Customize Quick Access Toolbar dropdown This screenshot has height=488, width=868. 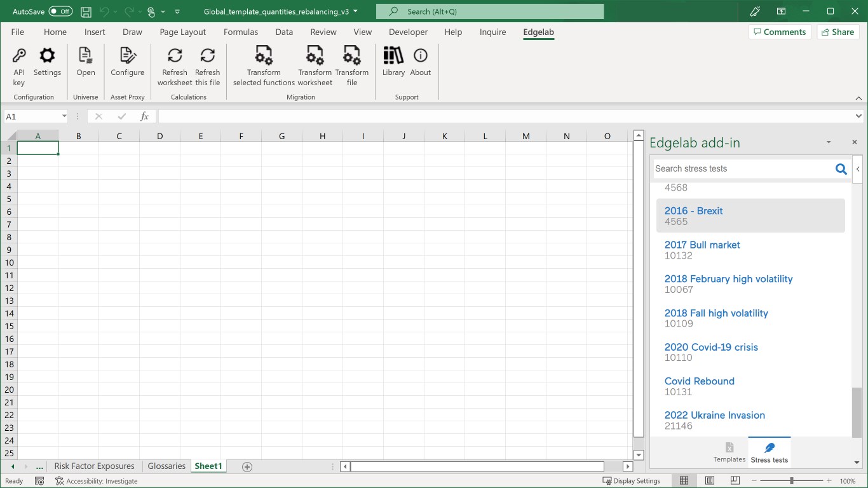pyautogui.click(x=177, y=11)
